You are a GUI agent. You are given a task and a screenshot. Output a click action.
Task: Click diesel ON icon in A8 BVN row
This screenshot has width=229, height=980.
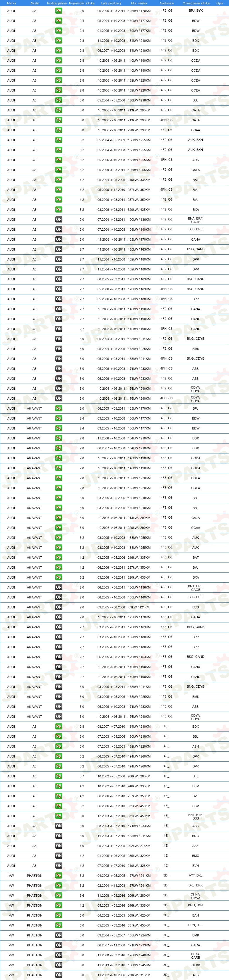59,865
